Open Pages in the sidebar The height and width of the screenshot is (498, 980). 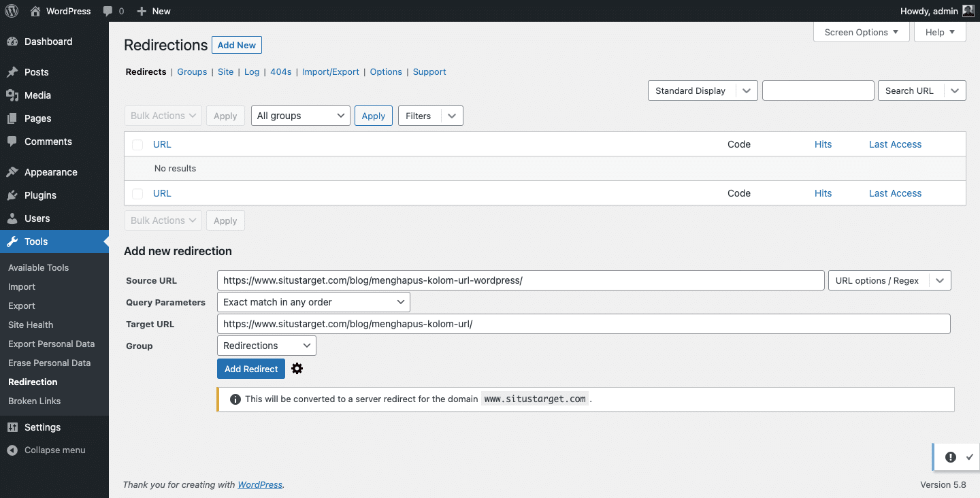click(54, 118)
